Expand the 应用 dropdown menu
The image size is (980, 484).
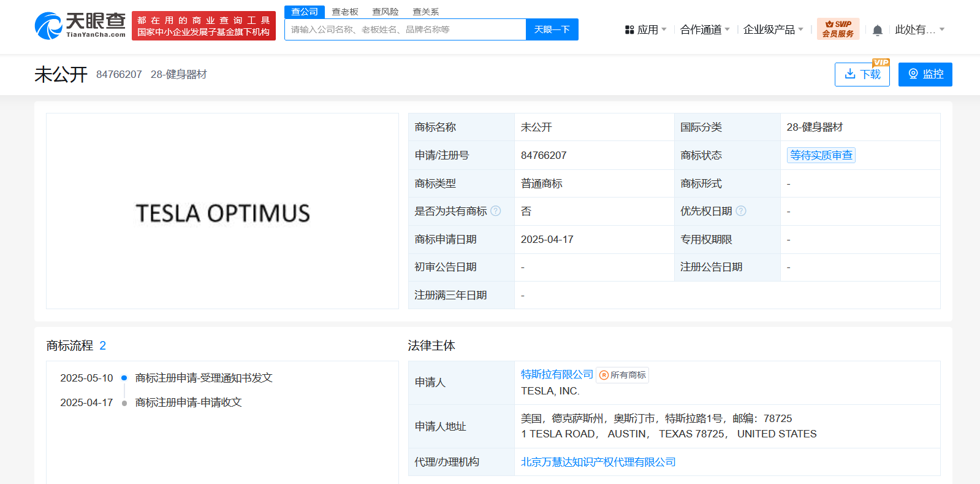(645, 29)
